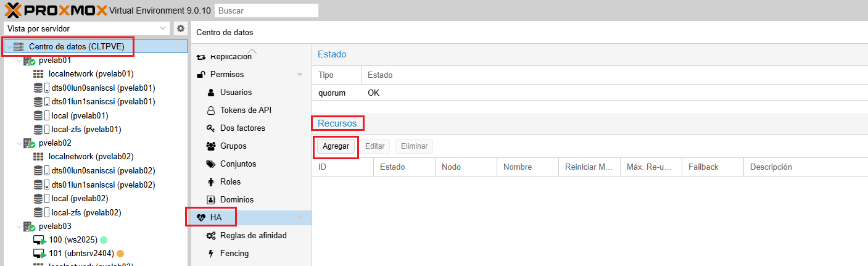Viewport: 868px width, 266px height.
Task: Click VM 101 (ubntsrv2404) monitor icon
Action: [39, 254]
